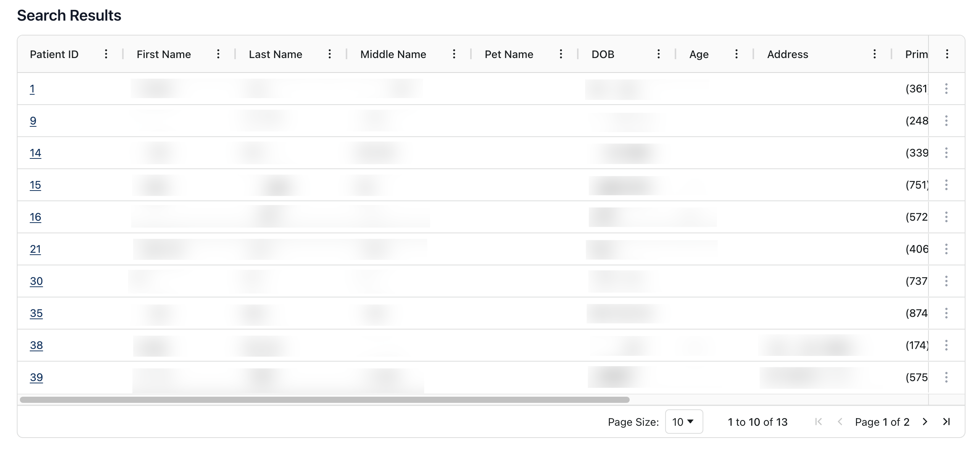Expand the Page Size dropdown

pos(683,422)
